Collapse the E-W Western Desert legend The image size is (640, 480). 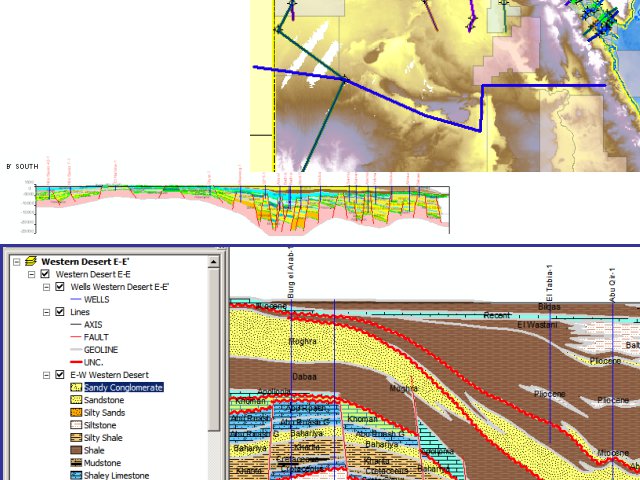pyautogui.click(x=47, y=375)
